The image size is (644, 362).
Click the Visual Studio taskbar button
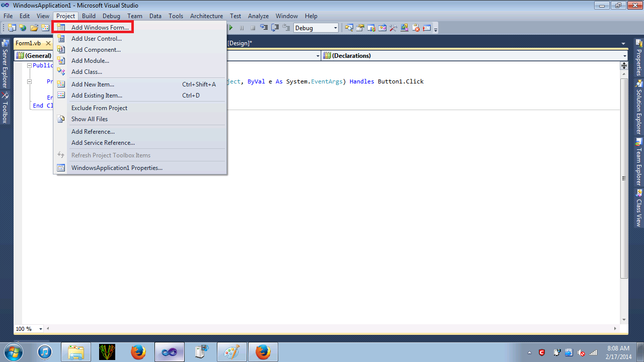[x=170, y=352]
